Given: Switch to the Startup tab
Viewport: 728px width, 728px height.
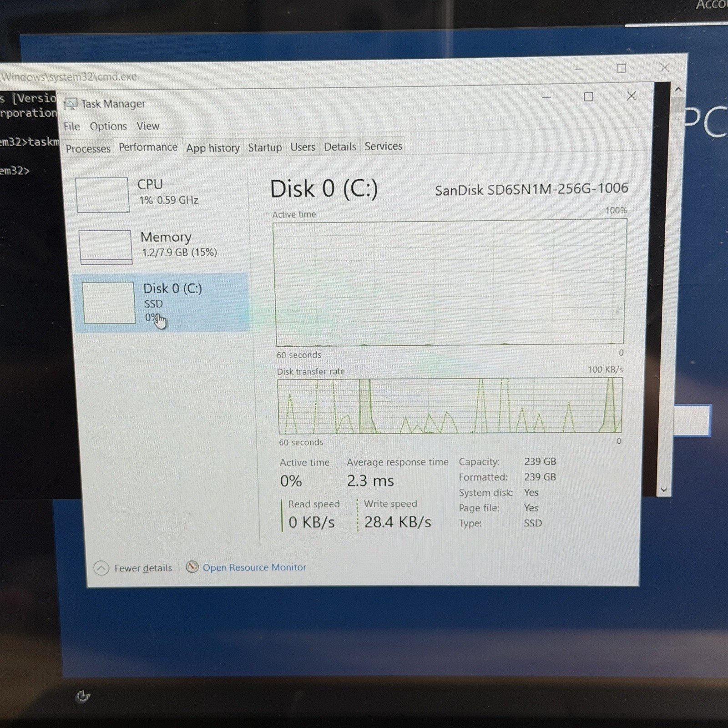Looking at the screenshot, I should (x=265, y=147).
